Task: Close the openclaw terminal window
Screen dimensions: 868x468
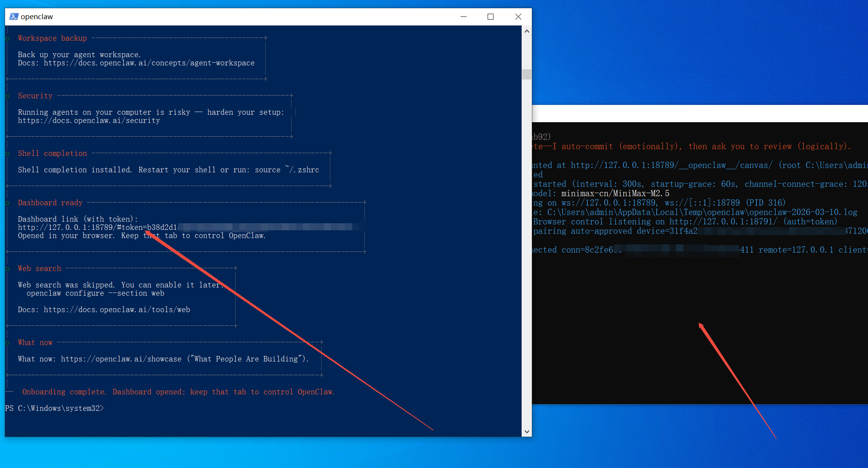Action: 518,16
